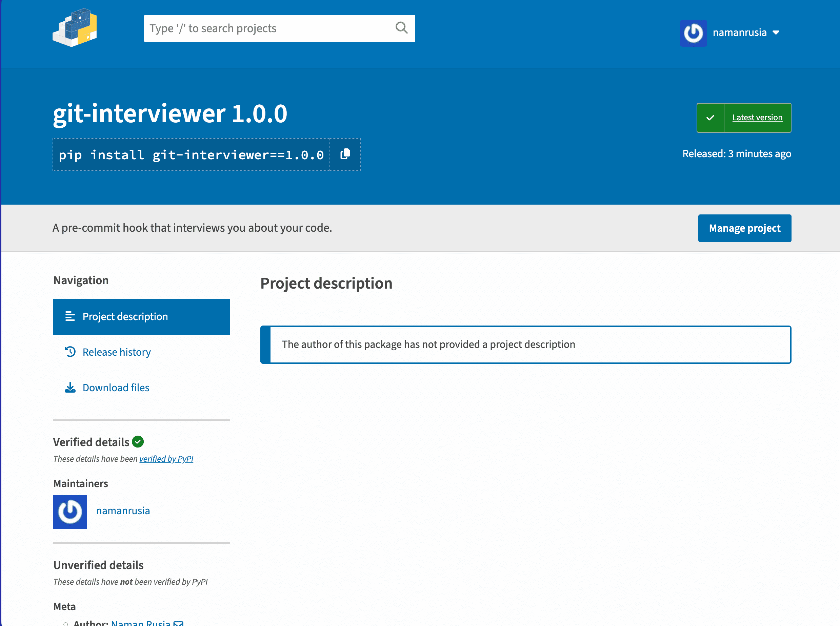Select the Release history clock icon
Screen dimensions: 840x626
[x=71, y=352]
